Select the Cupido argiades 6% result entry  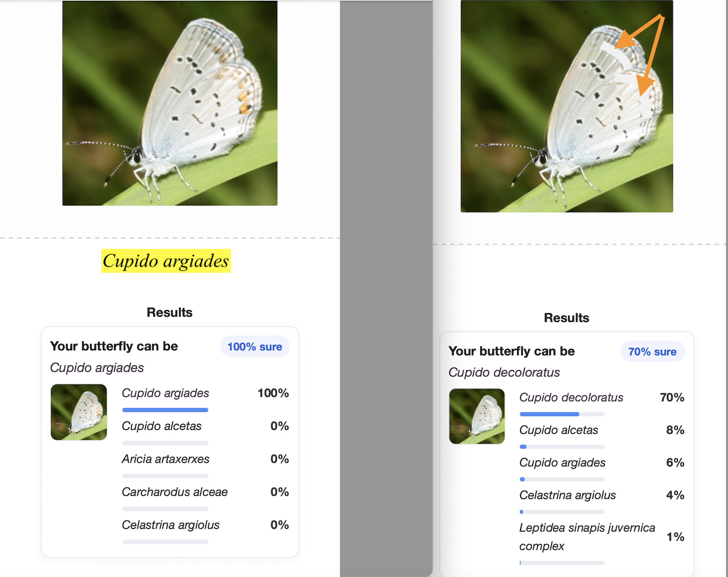(x=562, y=463)
